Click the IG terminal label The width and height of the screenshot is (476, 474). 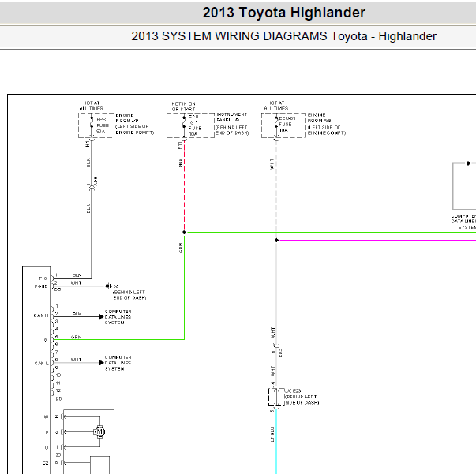click(x=45, y=339)
